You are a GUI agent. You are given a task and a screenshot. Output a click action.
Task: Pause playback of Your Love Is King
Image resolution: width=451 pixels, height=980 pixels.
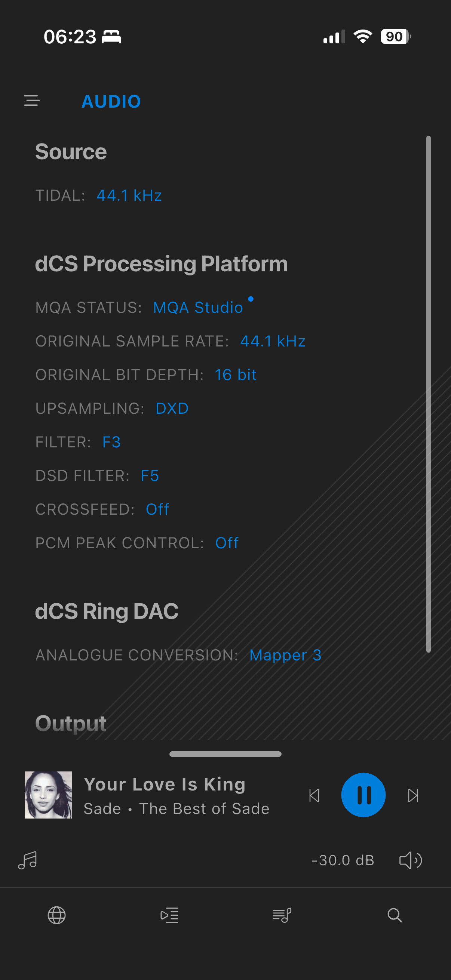363,795
